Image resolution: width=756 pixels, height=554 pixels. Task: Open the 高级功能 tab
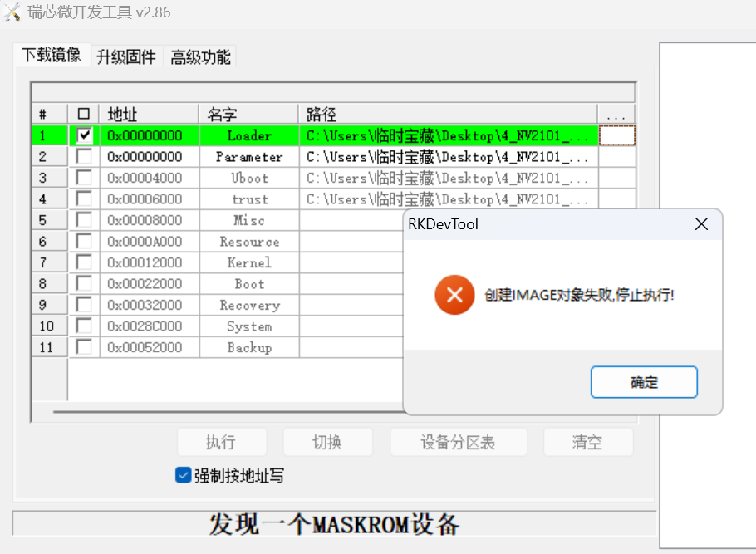point(199,56)
